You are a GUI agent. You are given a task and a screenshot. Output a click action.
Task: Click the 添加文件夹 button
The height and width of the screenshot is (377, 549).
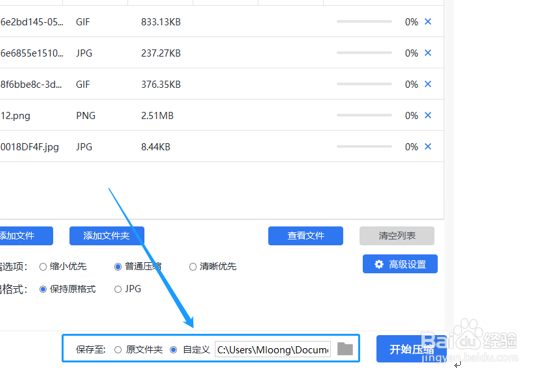(x=106, y=236)
